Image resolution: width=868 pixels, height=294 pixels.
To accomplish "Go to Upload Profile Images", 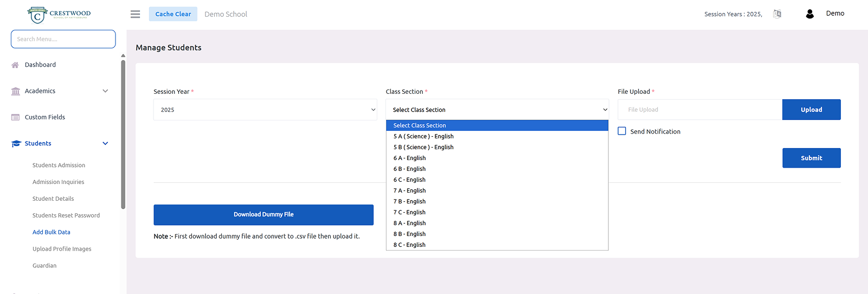I will pos(62,249).
